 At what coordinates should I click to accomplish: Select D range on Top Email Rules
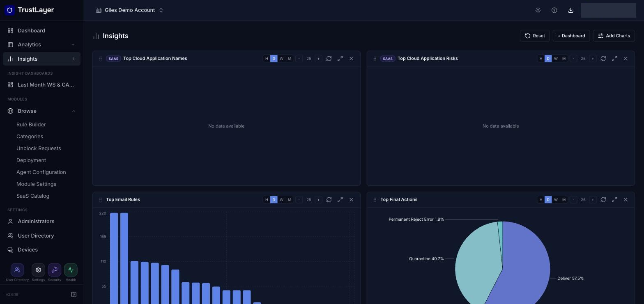pyautogui.click(x=274, y=200)
